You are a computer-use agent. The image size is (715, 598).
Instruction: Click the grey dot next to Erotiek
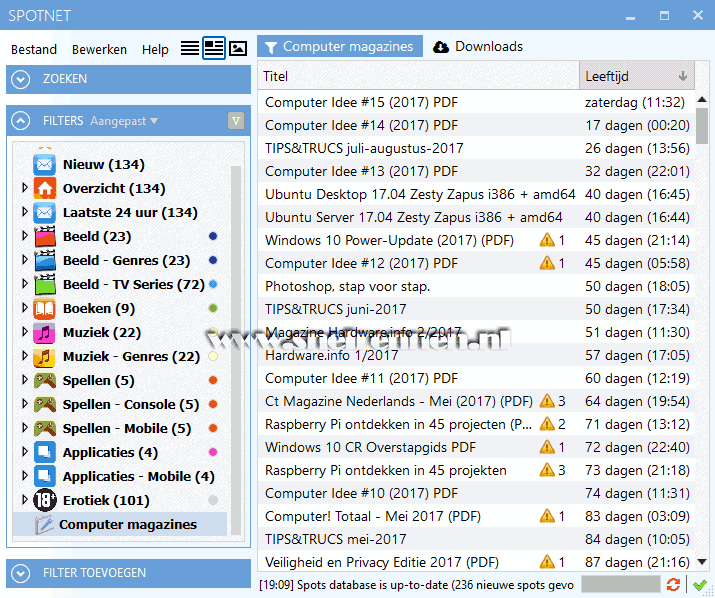point(213,500)
